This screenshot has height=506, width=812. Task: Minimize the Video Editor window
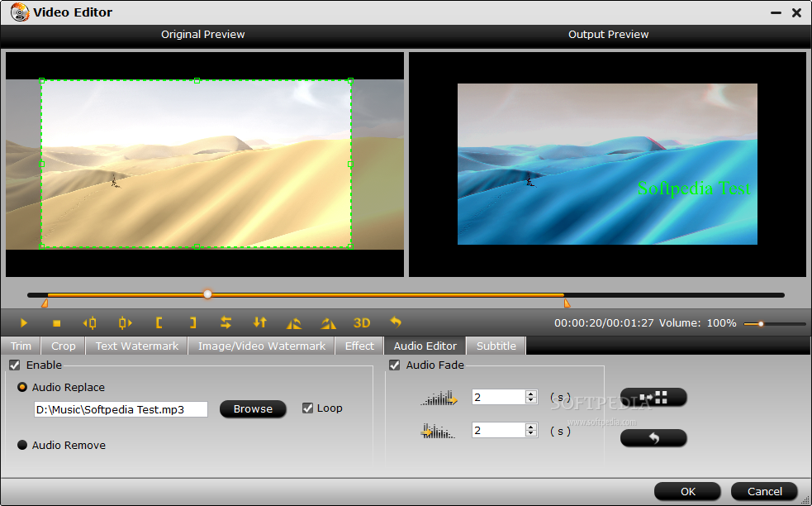pos(776,12)
